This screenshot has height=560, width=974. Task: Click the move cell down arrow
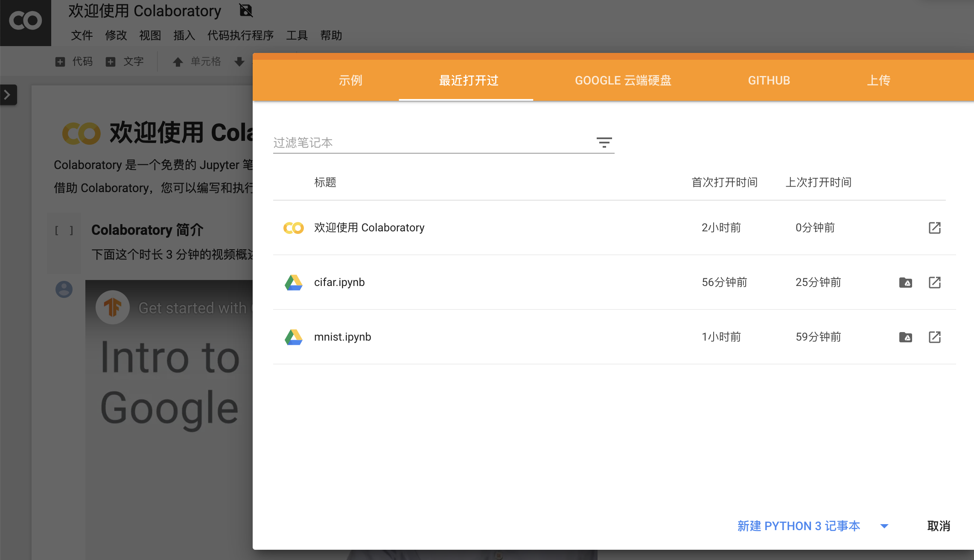coord(239,61)
